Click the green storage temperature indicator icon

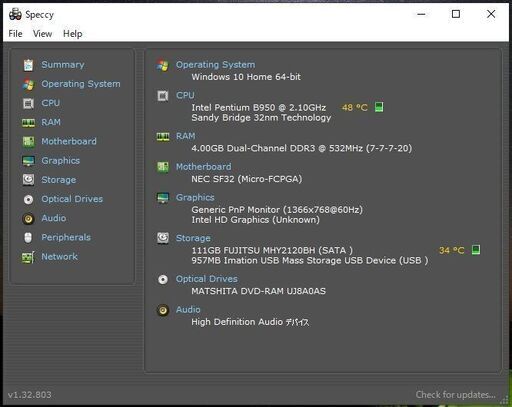click(x=476, y=250)
